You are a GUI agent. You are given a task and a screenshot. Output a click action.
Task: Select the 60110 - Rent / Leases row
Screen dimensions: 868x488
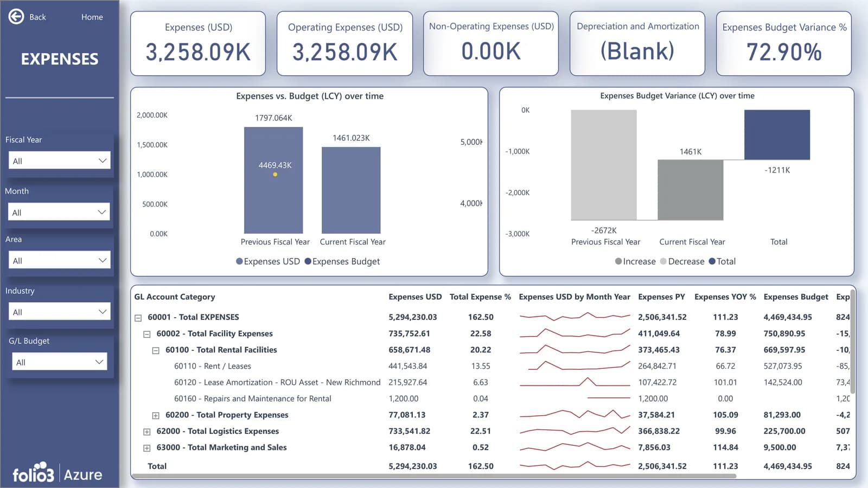(x=213, y=366)
